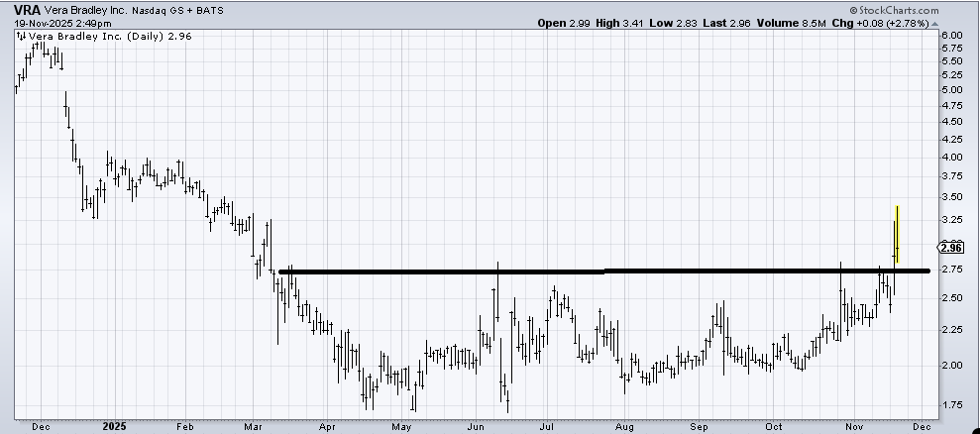The height and width of the screenshot is (434, 980).
Task: Click the 4.00 label on price axis
Action: [951, 157]
